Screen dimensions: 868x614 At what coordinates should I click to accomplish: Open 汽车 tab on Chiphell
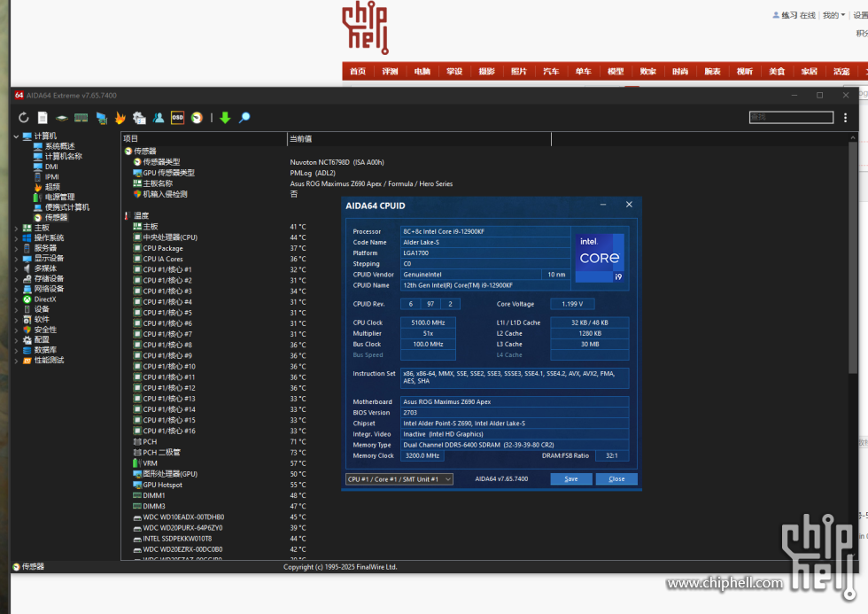click(551, 72)
